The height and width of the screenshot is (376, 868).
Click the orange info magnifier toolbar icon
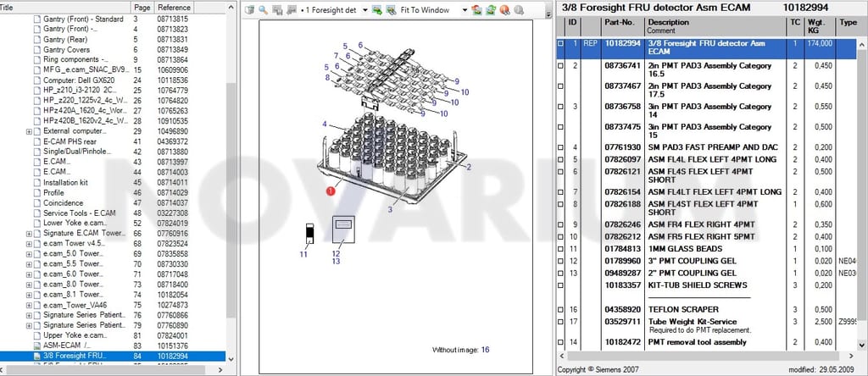point(504,10)
